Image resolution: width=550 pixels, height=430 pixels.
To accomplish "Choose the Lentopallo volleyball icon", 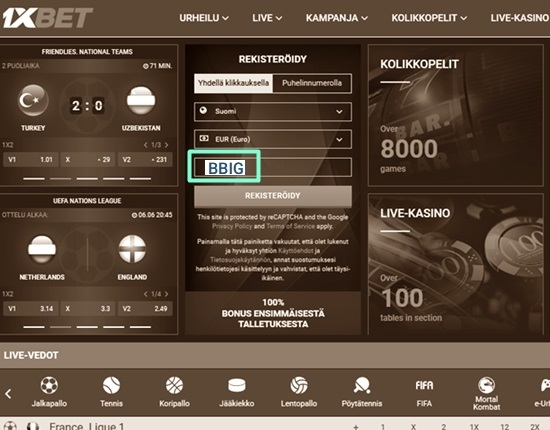I will 299,385.
